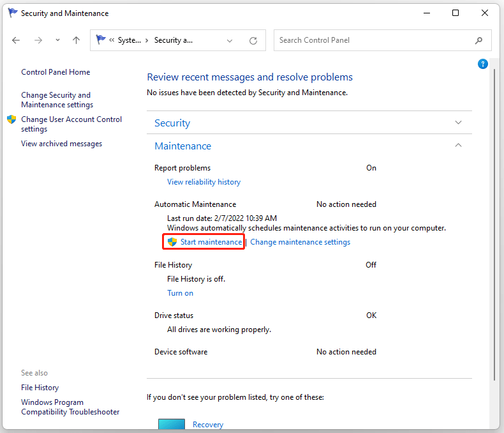Click the vertical scrollbar
Image resolution: width=504 pixels, height=433 pixels.
(494, 225)
